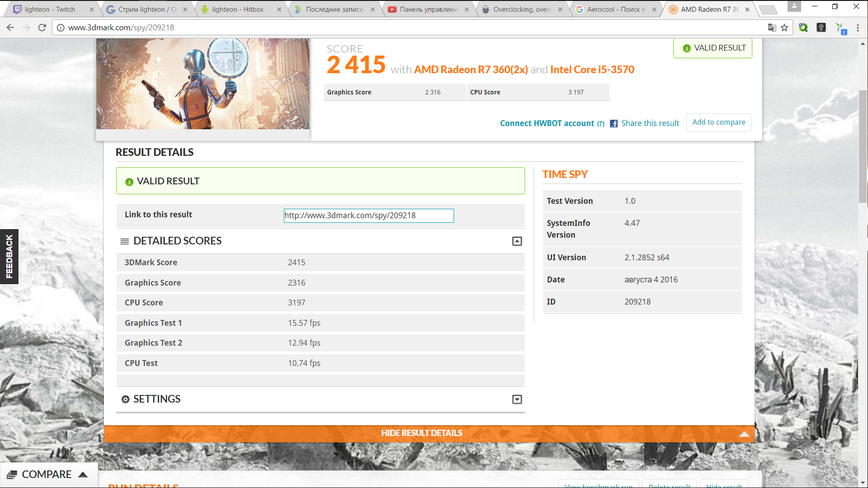Image resolution: width=868 pixels, height=488 pixels.
Task: Expand the SETTINGS section
Action: (x=517, y=399)
